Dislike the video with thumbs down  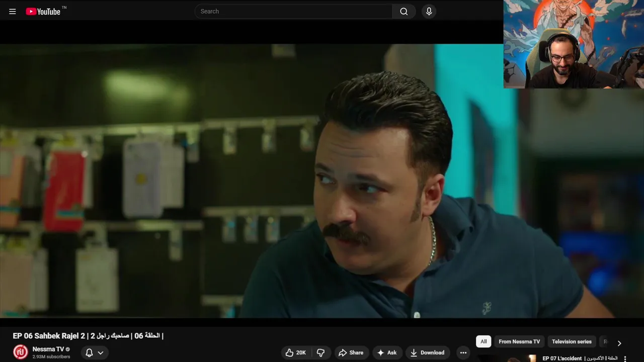tap(321, 352)
